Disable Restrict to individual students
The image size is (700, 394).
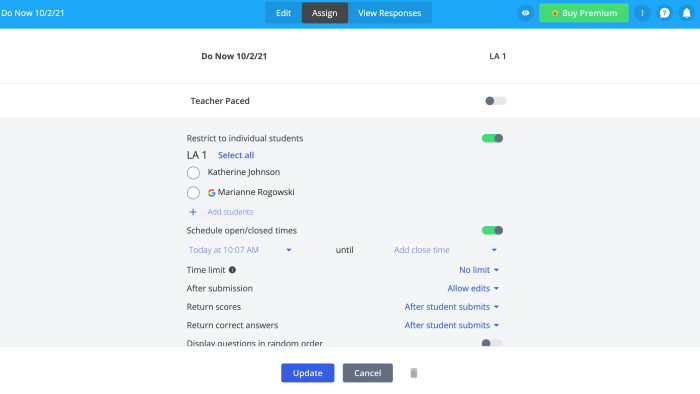click(492, 138)
